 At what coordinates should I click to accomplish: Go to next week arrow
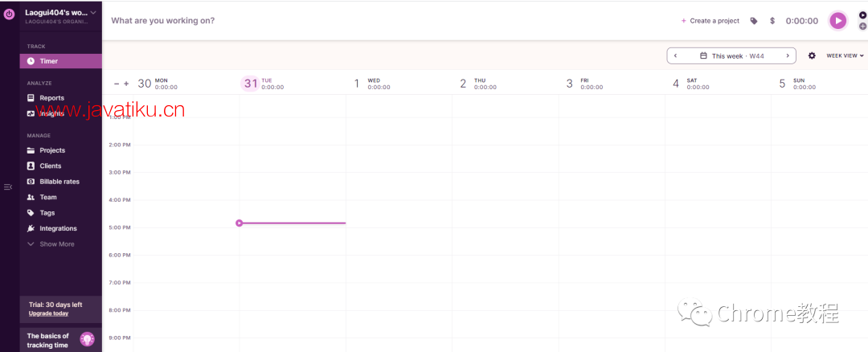788,56
